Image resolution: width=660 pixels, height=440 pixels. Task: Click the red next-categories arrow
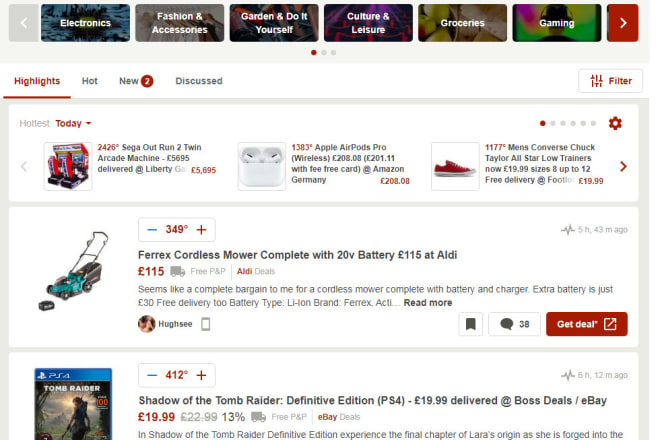(x=623, y=23)
